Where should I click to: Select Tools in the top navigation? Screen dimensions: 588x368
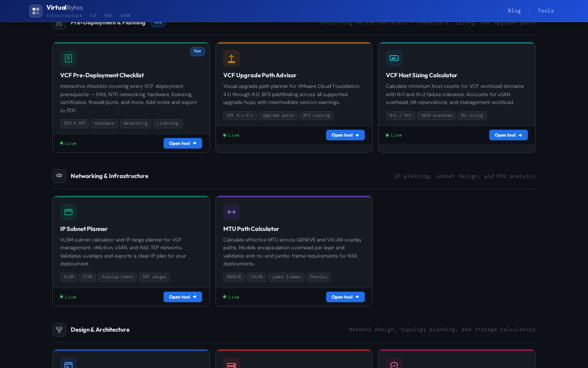[546, 11]
